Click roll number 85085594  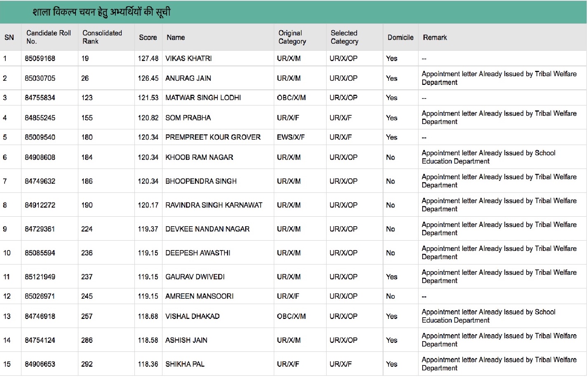point(40,253)
